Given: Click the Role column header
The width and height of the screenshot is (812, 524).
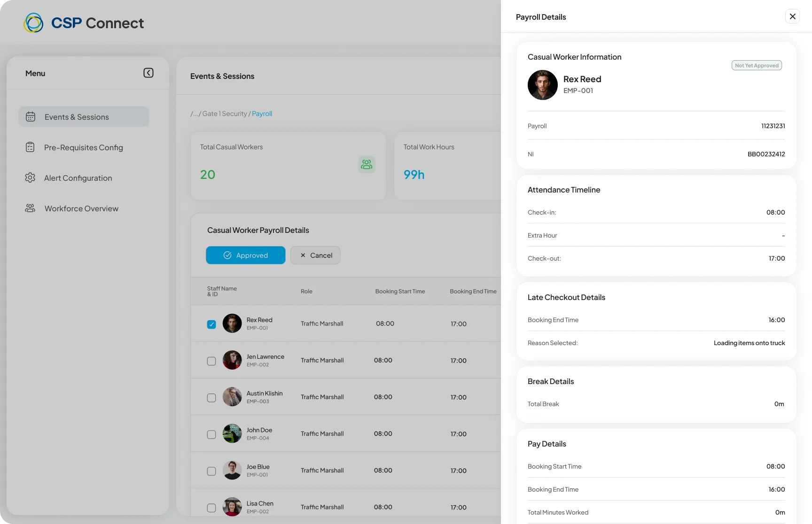Looking at the screenshot, I should pyautogui.click(x=306, y=291).
